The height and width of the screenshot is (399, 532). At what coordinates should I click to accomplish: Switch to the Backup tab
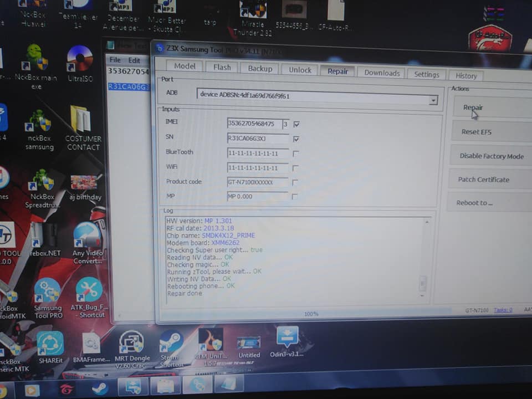(260, 69)
